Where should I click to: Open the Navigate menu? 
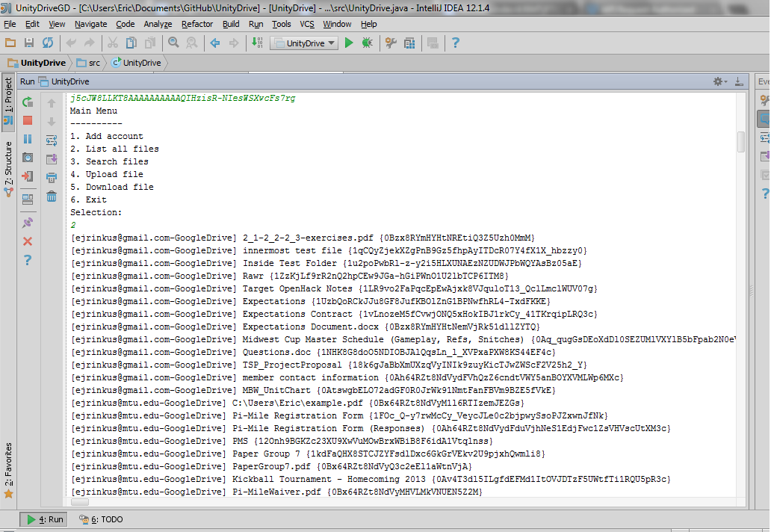pyautogui.click(x=91, y=24)
